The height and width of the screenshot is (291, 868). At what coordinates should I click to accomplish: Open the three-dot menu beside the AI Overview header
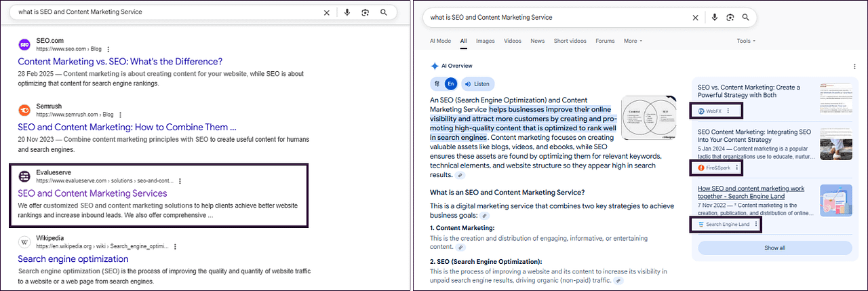point(854,66)
